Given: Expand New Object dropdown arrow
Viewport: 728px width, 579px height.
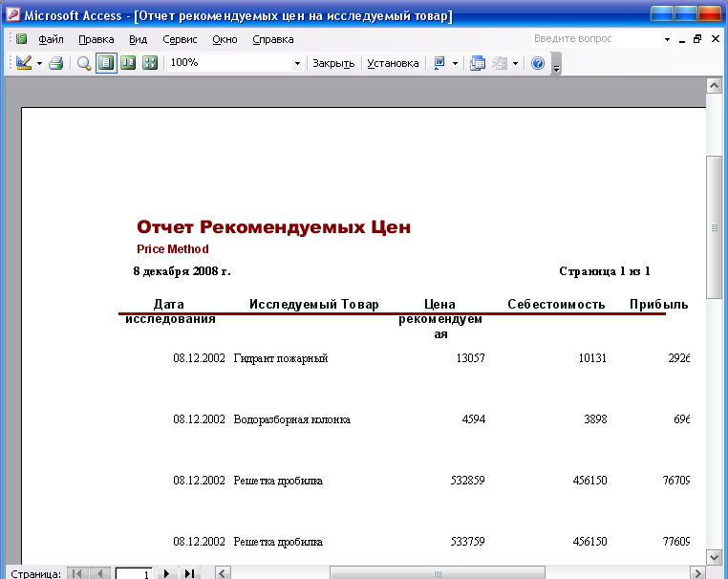Looking at the screenshot, I should pos(515,63).
